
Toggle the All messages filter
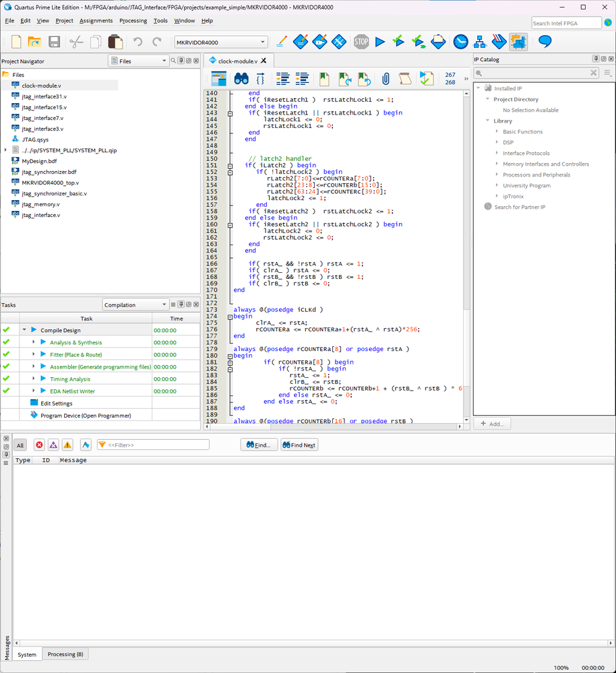click(20, 445)
